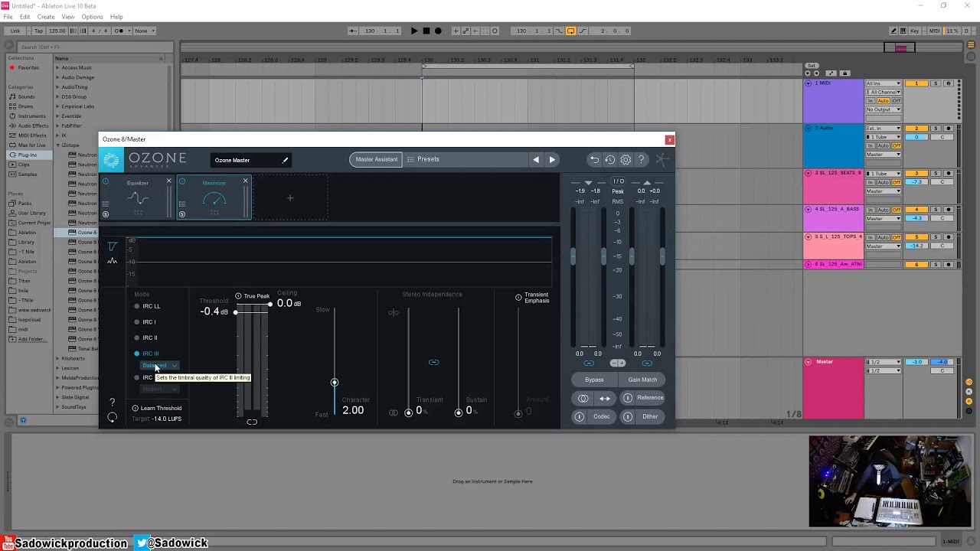980x551 pixels.
Task: Open quantization None dropdown in Ableton toolbar
Action: [144, 31]
